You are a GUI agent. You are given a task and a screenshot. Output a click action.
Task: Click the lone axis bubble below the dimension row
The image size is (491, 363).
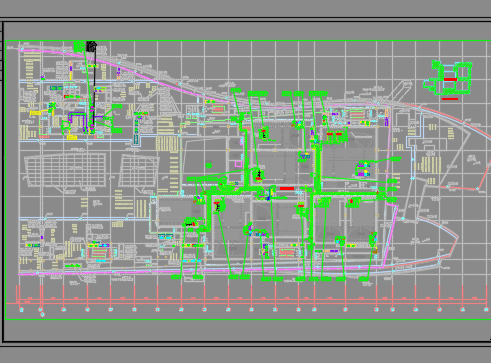(42, 314)
